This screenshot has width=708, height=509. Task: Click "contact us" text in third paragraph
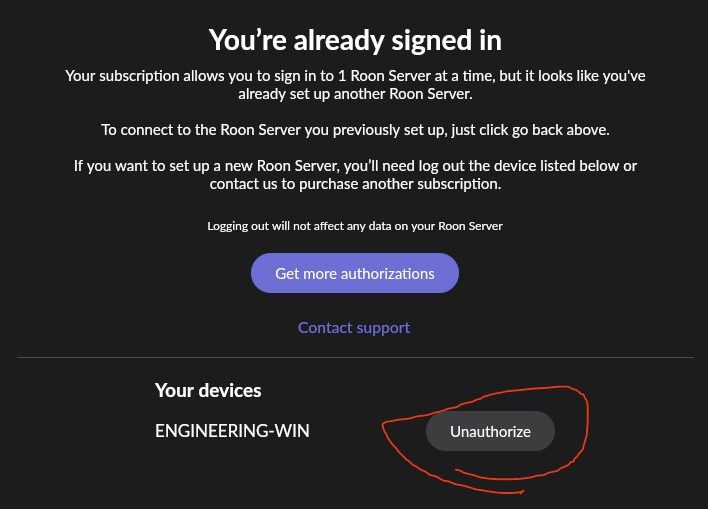[243, 184]
